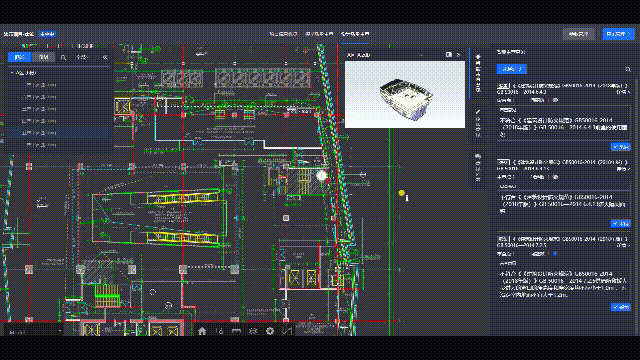This screenshot has width=640, height=360.
Task: Click the search icon in left drawing panel
Action: [x=63, y=58]
